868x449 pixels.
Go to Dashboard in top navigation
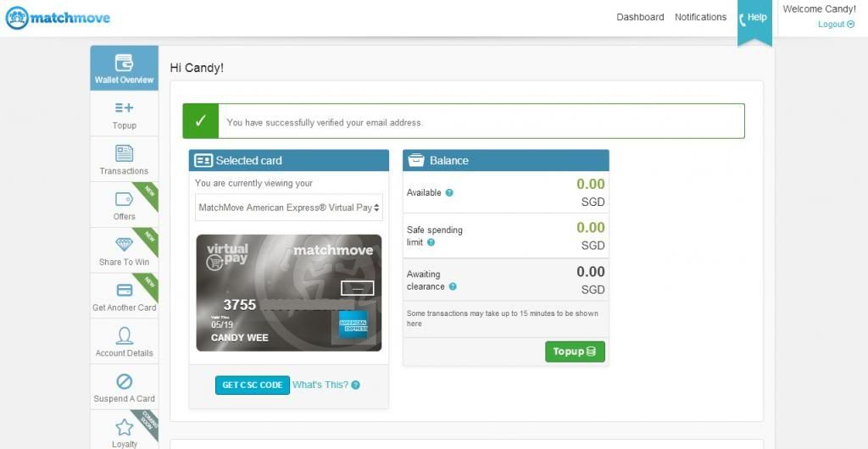[x=640, y=17]
